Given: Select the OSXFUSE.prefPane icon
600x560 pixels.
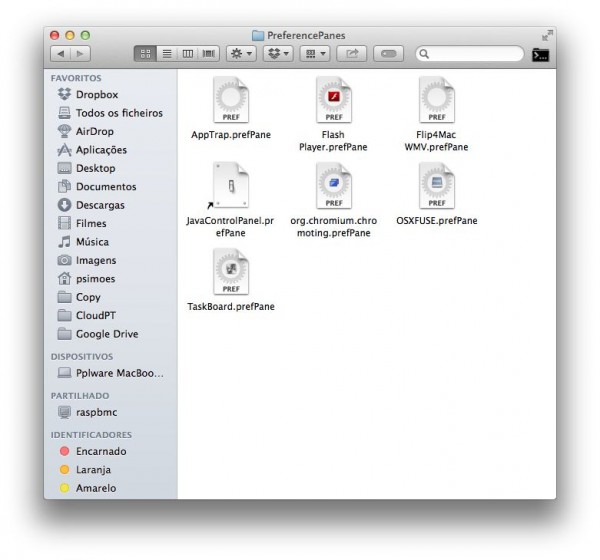Looking at the screenshot, I should [437, 186].
